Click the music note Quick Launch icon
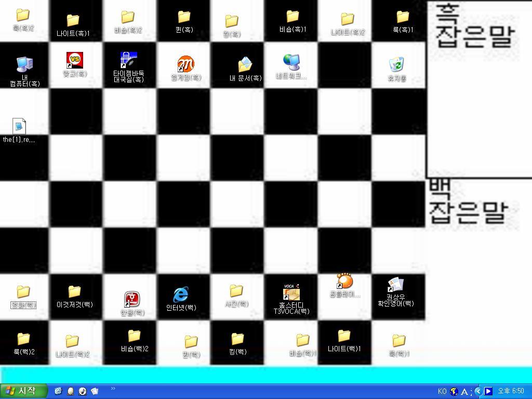 pyautogui.click(x=83, y=391)
